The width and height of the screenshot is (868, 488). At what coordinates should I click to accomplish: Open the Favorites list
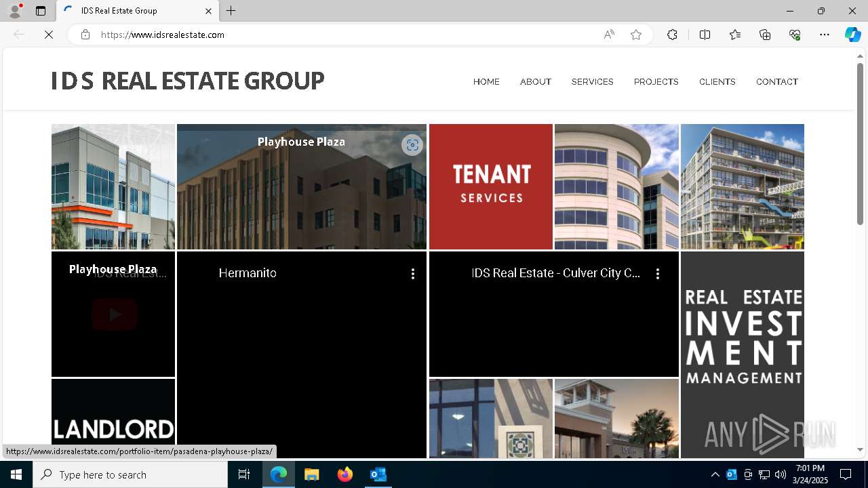735,35
